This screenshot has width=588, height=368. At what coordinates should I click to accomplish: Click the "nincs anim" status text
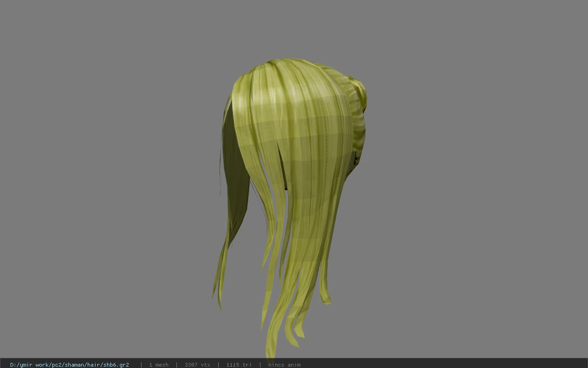[x=284, y=365]
